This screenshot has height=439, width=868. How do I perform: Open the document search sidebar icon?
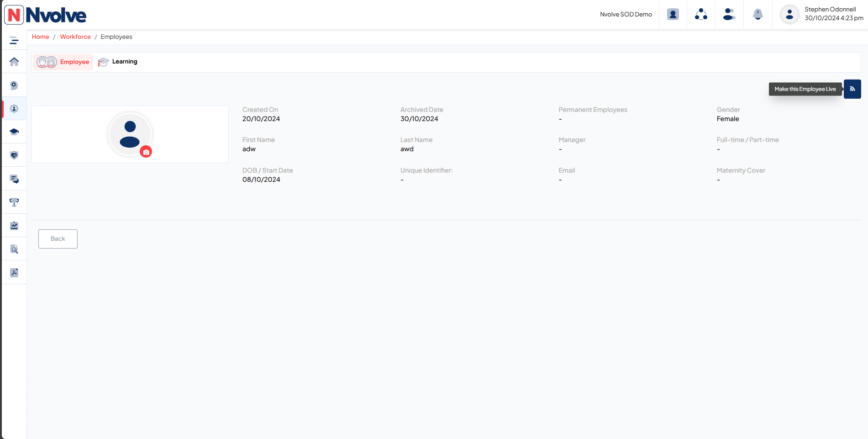14,249
